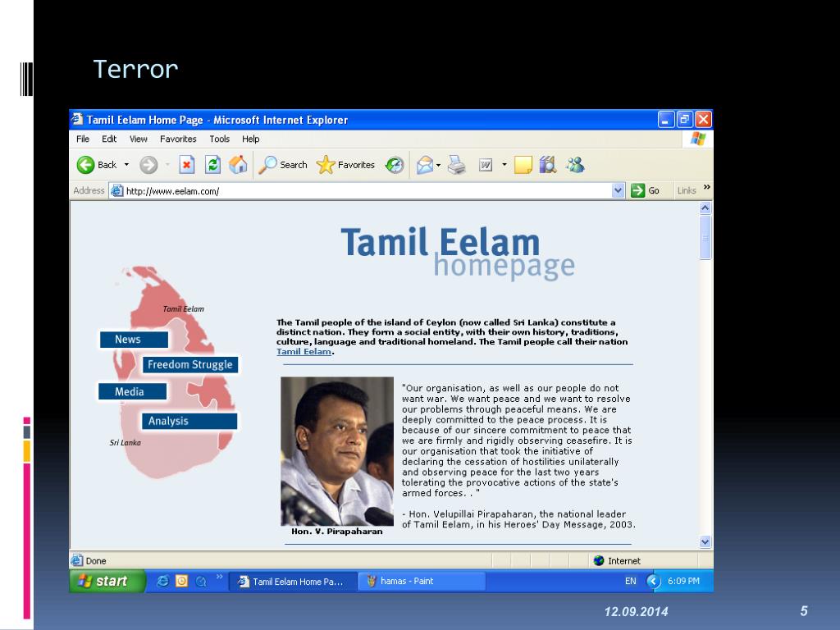Viewport: 840px width, 630px height.
Task: Click the green Go button
Action: tap(645, 190)
